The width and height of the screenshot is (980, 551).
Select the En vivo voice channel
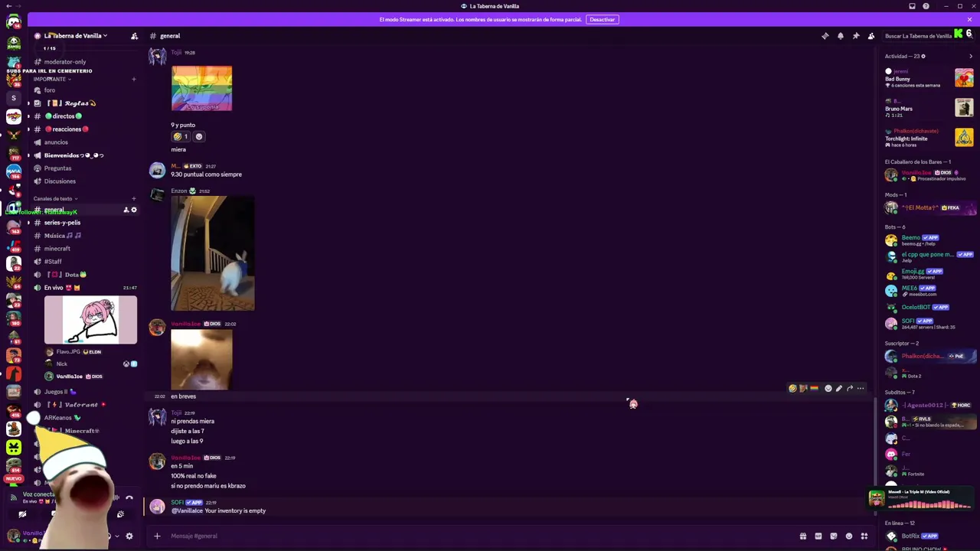click(61, 288)
